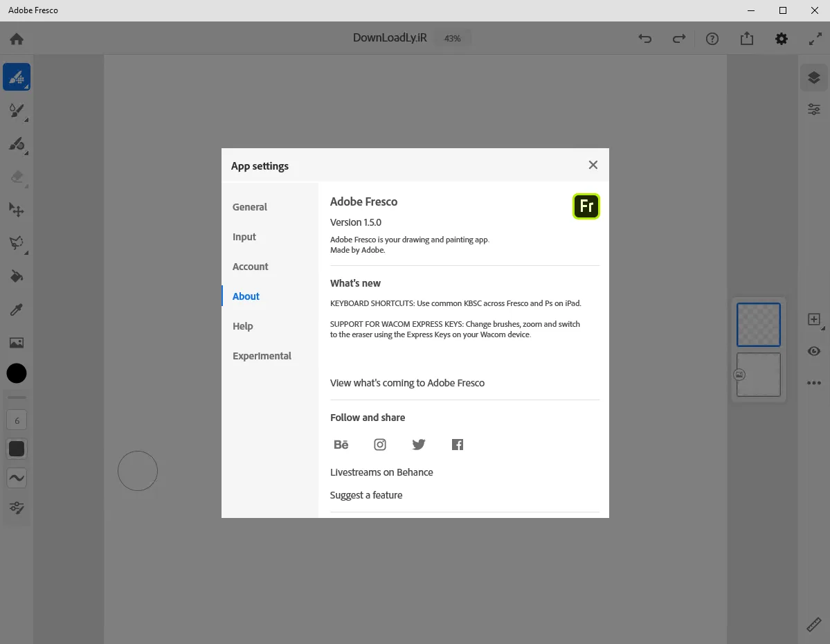Toggle full screen mode arrows
The image size is (830, 644).
pyautogui.click(x=815, y=39)
